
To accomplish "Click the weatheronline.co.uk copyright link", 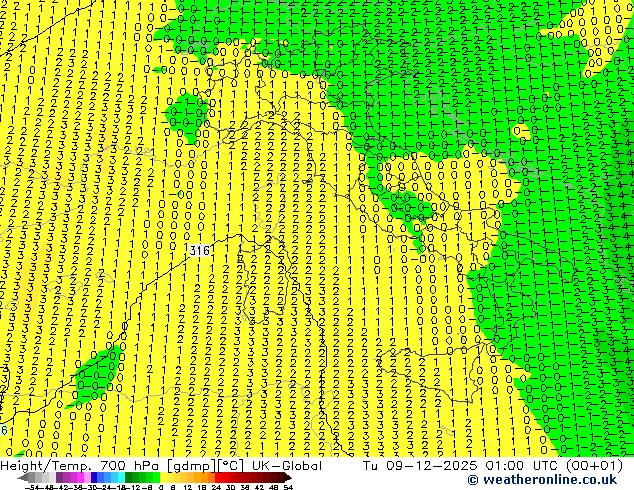I will (x=542, y=480).
